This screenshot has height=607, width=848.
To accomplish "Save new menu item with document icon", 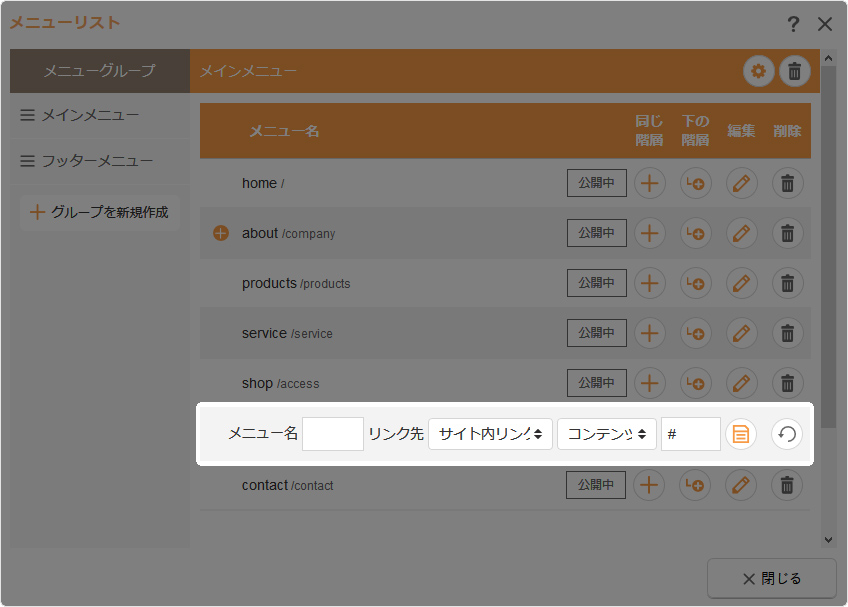I will coord(740,434).
